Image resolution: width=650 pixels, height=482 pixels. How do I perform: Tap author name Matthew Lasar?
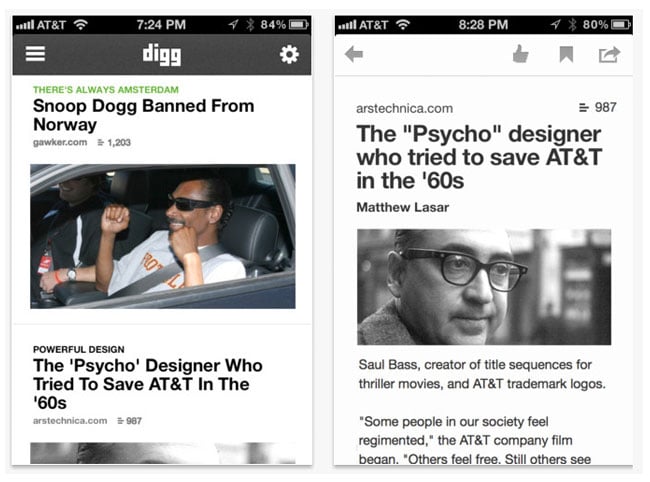pos(403,207)
